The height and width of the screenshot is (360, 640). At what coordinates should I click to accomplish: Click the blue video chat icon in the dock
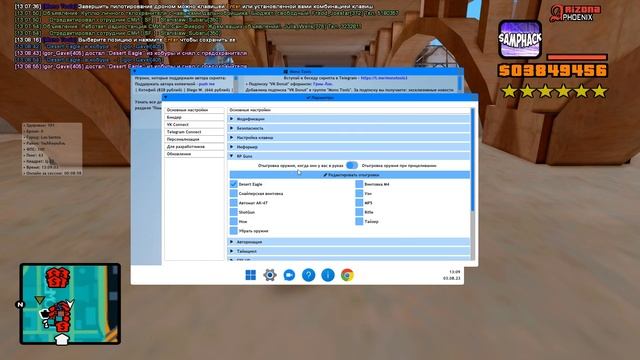coord(289,275)
